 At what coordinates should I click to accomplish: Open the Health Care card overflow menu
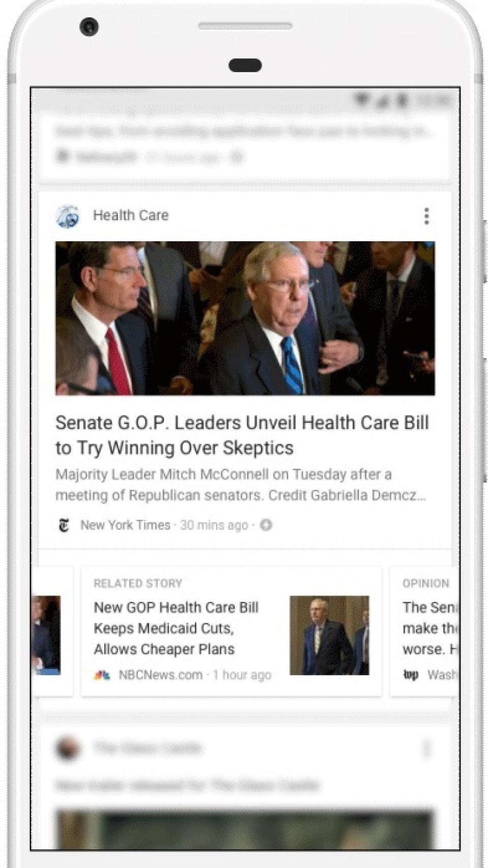pos(426,216)
